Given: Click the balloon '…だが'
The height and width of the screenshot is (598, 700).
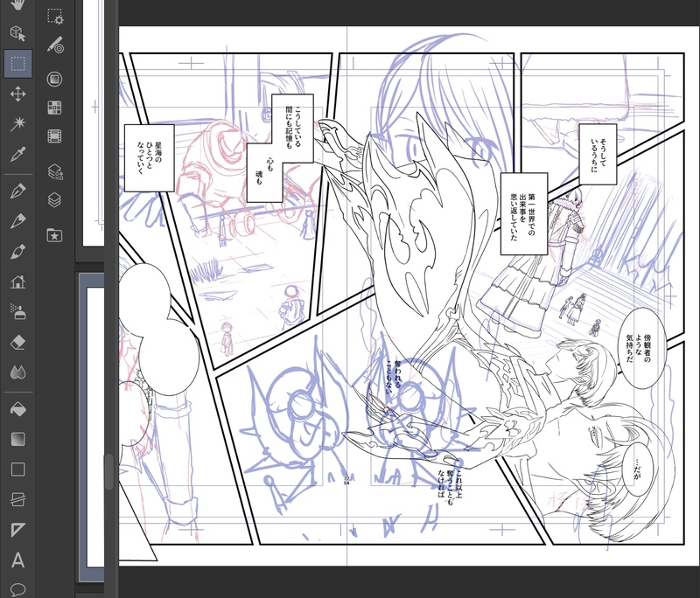Looking at the screenshot, I should point(637,470).
